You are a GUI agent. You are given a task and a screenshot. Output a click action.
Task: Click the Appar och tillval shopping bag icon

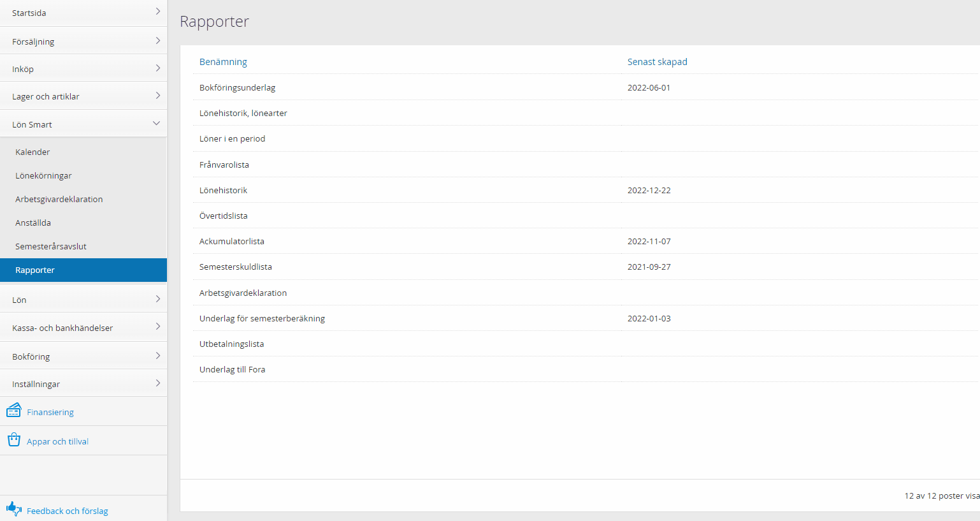pos(13,440)
